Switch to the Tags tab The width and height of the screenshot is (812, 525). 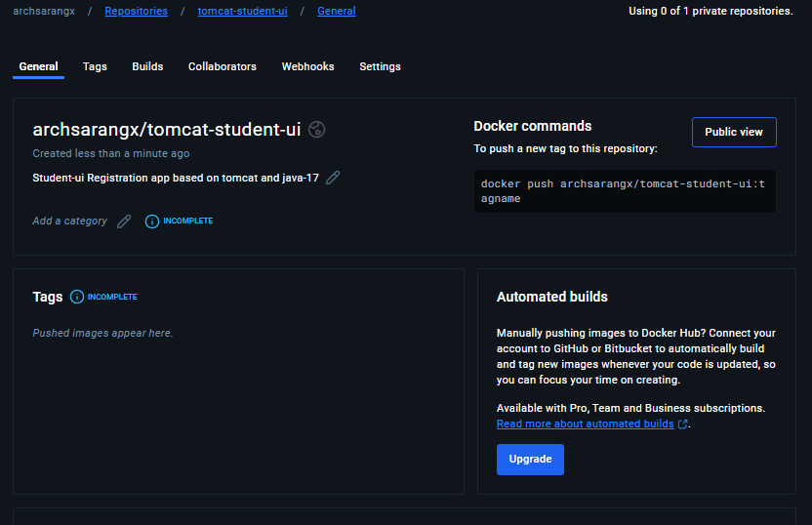[x=95, y=66]
